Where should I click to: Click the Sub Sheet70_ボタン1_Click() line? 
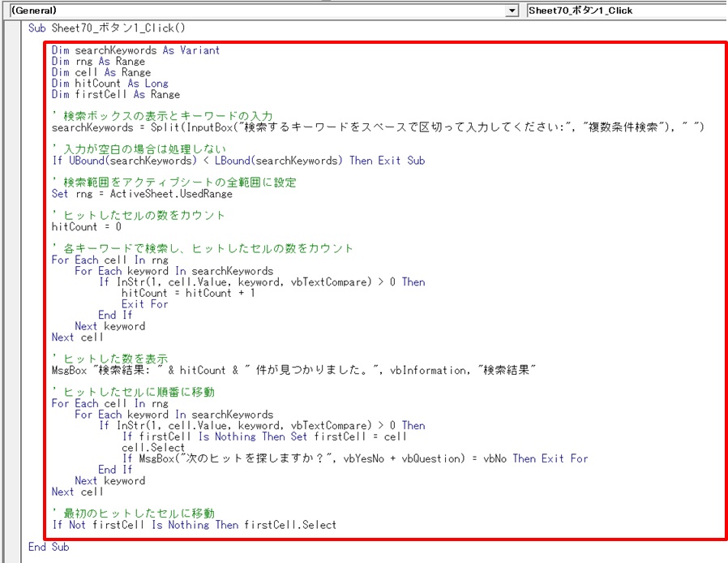point(106,28)
